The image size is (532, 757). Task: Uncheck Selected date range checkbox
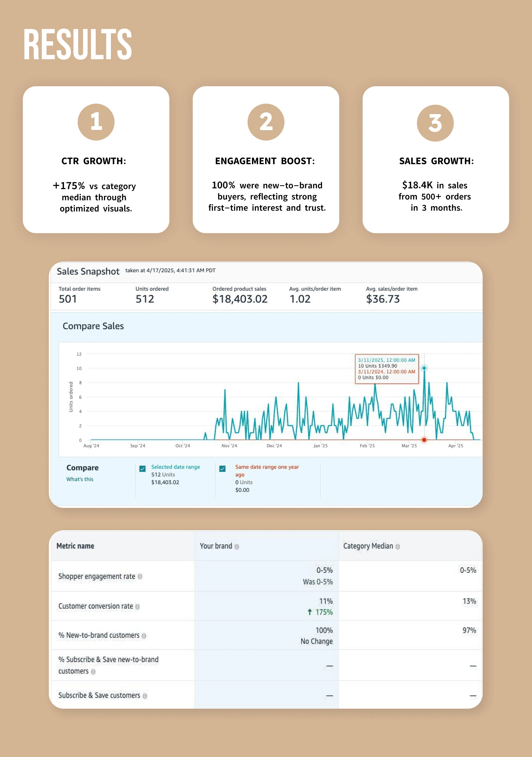(142, 468)
